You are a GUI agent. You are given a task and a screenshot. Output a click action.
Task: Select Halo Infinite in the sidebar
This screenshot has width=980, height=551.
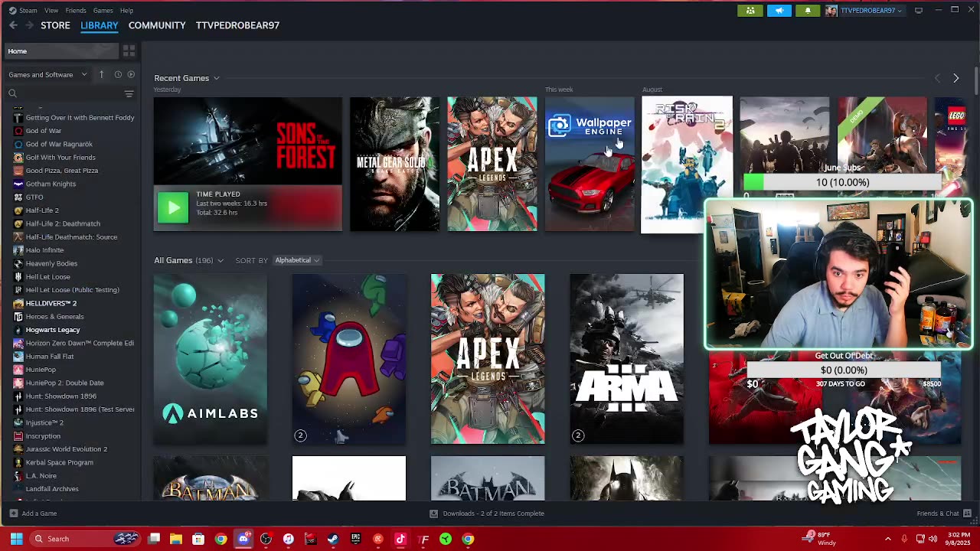pyautogui.click(x=44, y=250)
